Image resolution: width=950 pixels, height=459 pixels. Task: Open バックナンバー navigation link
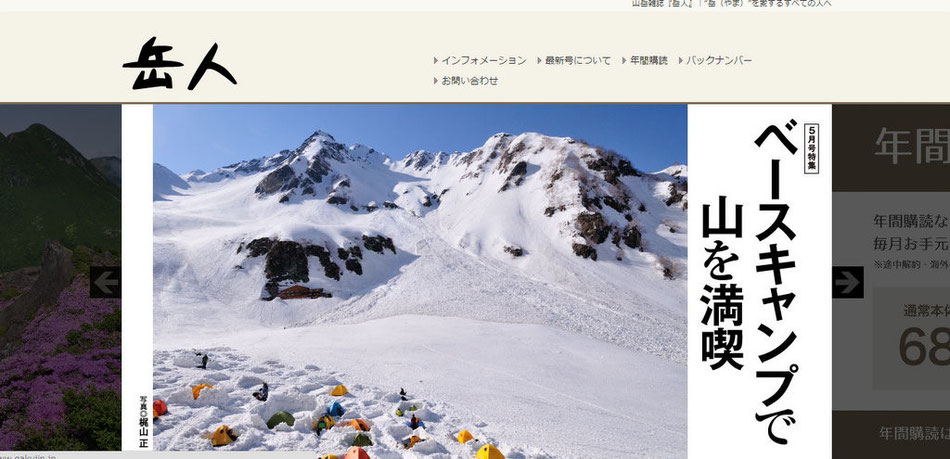click(719, 61)
